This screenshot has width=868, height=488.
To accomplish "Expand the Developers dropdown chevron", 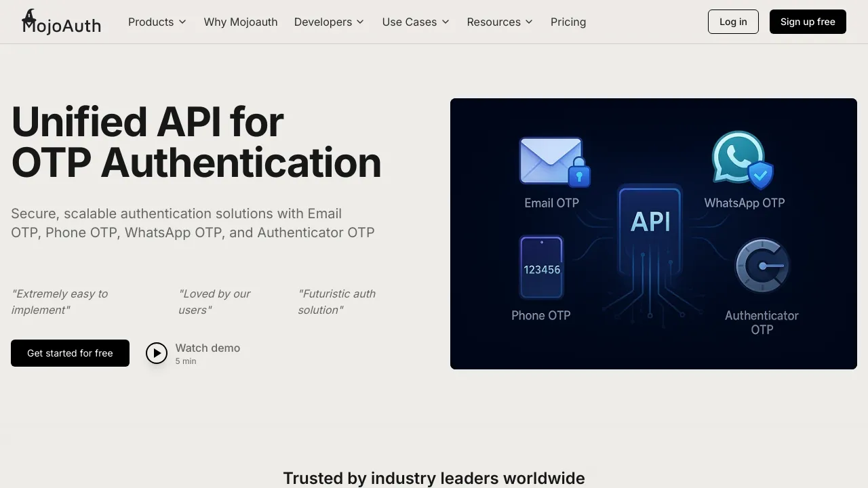I will 360,22.
